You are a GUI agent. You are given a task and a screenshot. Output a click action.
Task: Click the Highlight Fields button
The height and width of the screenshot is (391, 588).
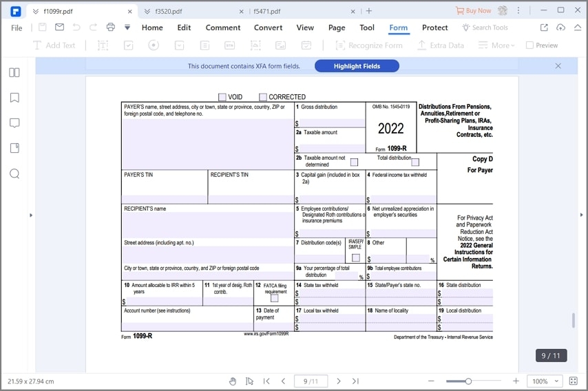[x=357, y=66]
